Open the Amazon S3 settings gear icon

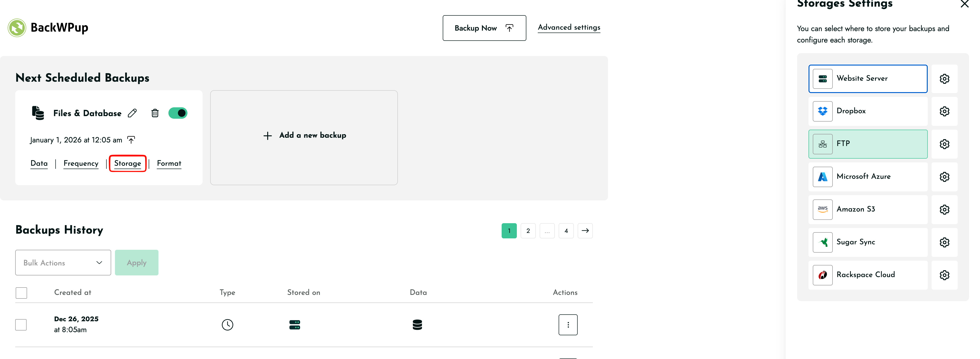tap(944, 210)
